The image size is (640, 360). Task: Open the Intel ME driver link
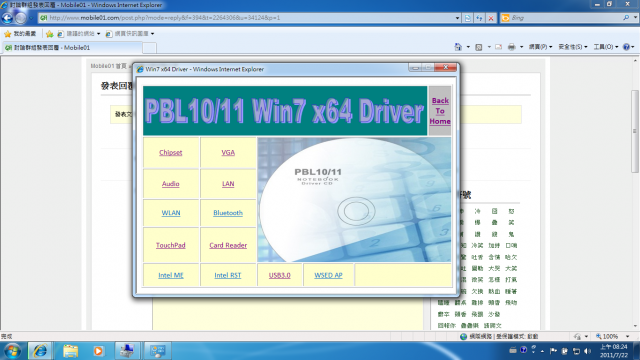pyautogui.click(x=171, y=275)
